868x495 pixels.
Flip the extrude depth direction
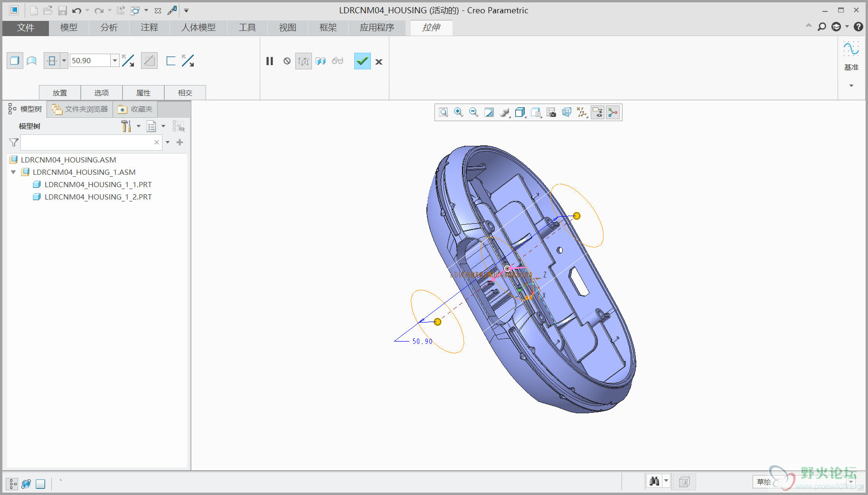(x=128, y=61)
